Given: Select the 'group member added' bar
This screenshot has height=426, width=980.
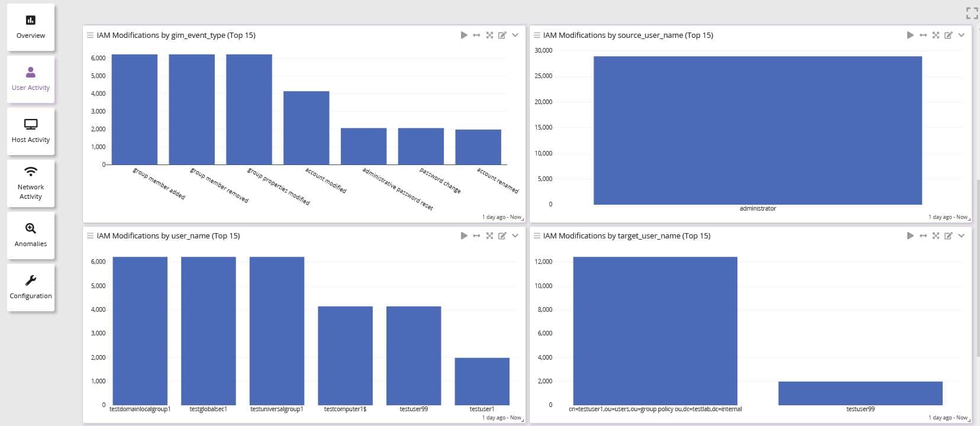Looking at the screenshot, I should click(134, 109).
